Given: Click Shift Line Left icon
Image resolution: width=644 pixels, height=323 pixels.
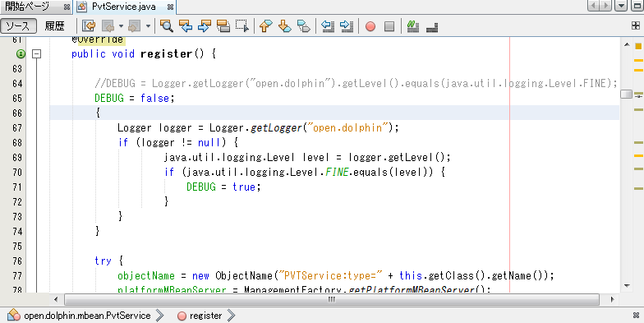Looking at the screenshot, I should (328, 26).
